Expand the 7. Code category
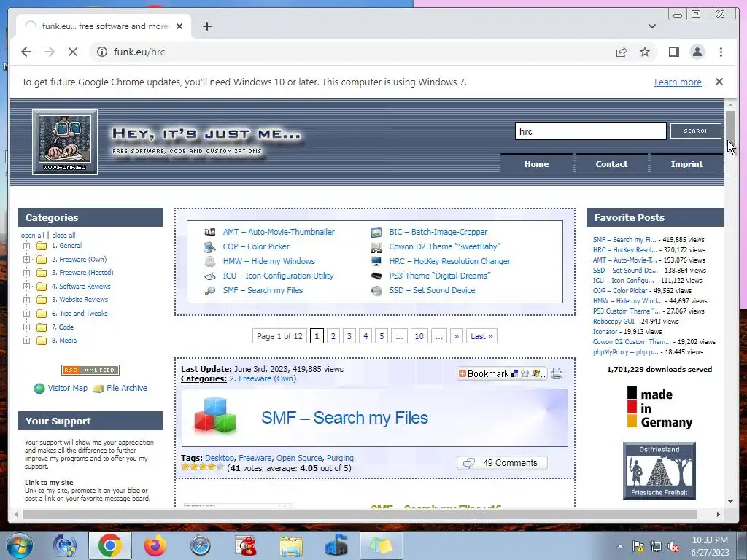Viewport: 747px width, 560px height. pos(27,327)
